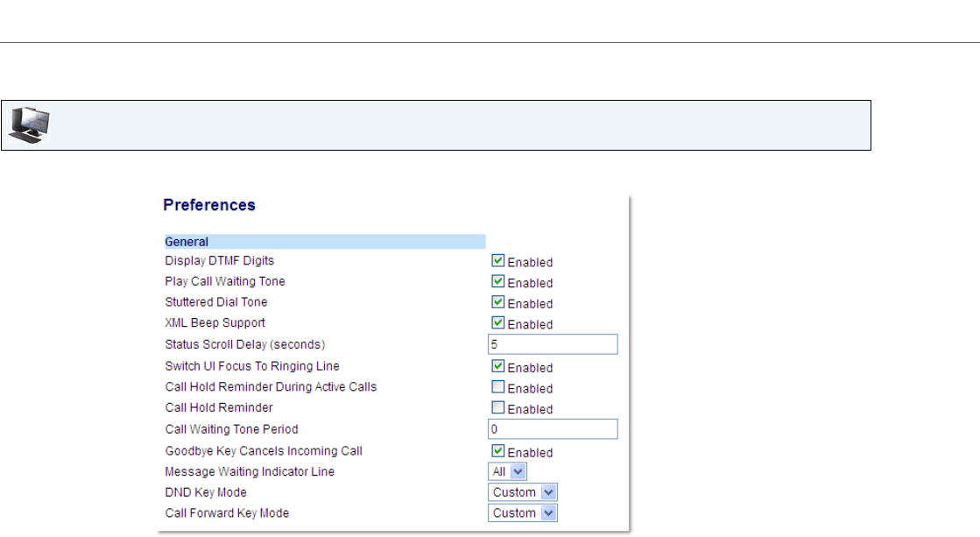Viewport: 980px width, 537px height.
Task: Click the General section header
Action: click(x=187, y=242)
